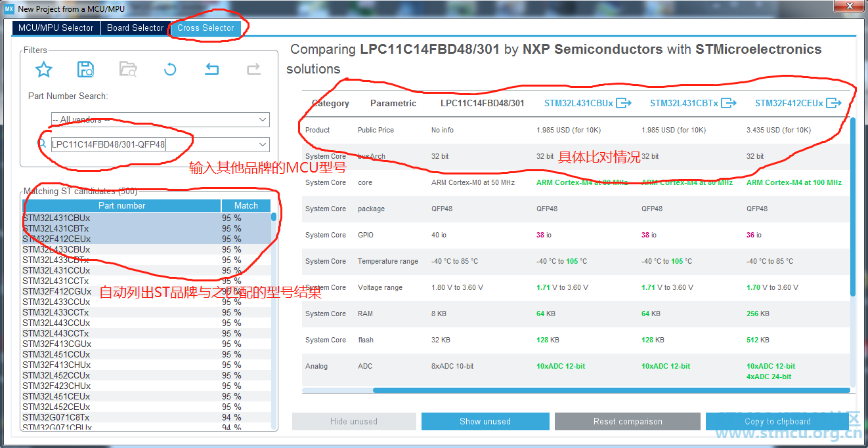Screen dimensions: 868x448
Task: Switch to the Board Selector tab
Action: [x=135, y=28]
